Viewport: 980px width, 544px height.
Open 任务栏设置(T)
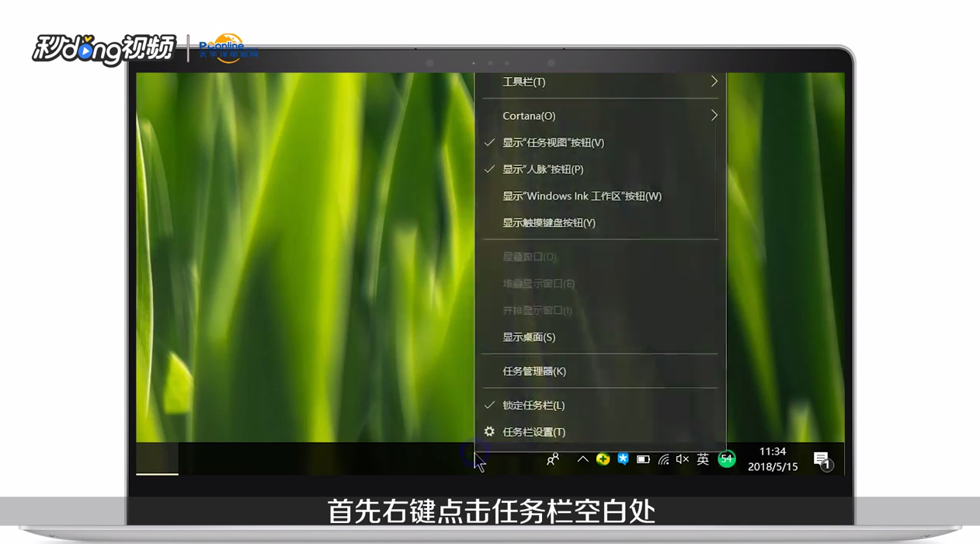[600, 432]
